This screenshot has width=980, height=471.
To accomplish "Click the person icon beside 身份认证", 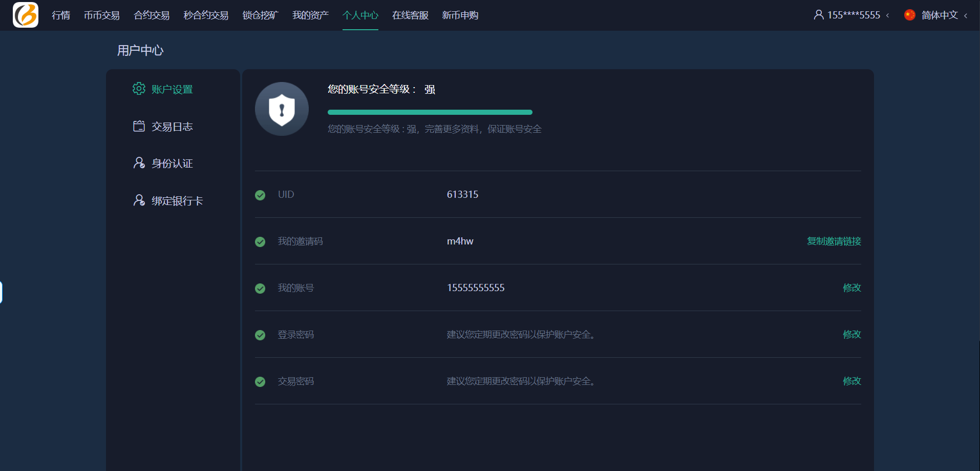I will [139, 163].
